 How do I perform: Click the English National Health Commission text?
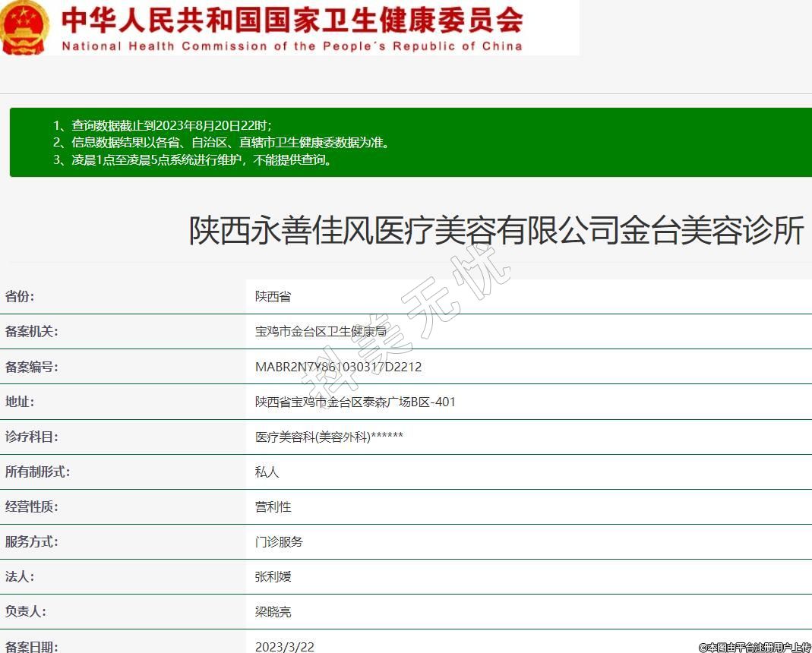(292, 46)
